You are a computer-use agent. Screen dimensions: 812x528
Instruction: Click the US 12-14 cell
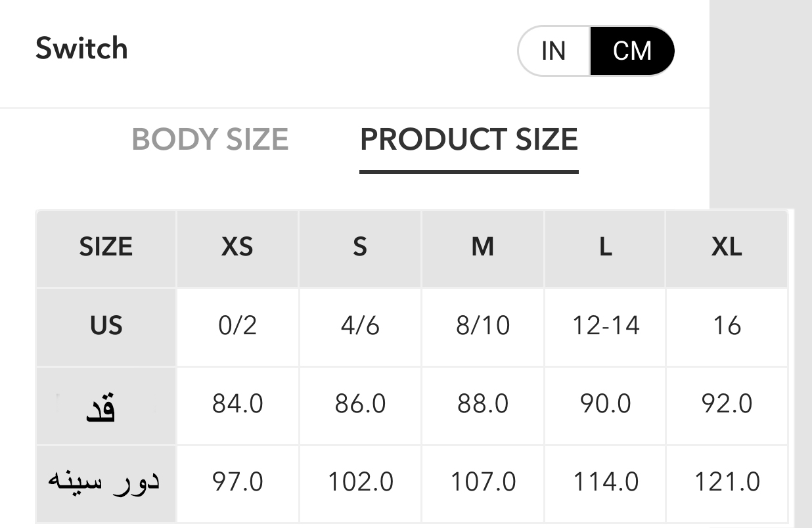pyautogui.click(x=605, y=326)
